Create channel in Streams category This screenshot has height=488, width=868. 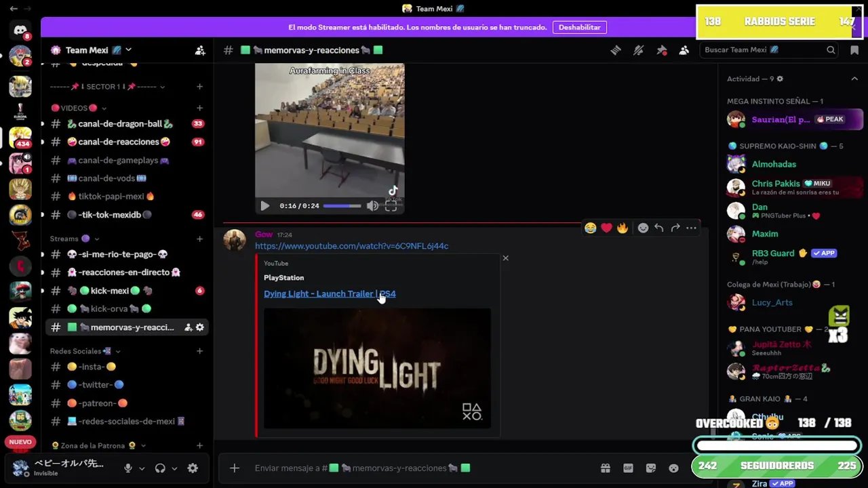coord(199,239)
